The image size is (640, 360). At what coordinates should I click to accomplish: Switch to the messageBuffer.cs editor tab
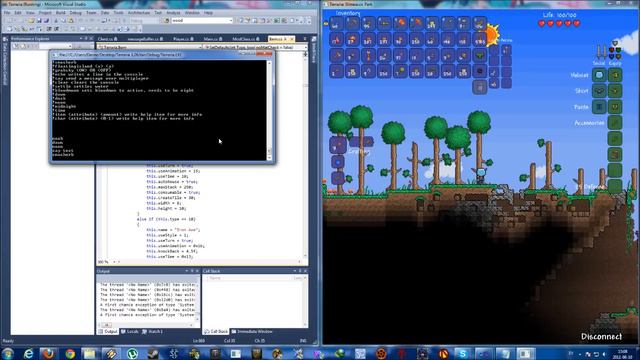point(145,39)
